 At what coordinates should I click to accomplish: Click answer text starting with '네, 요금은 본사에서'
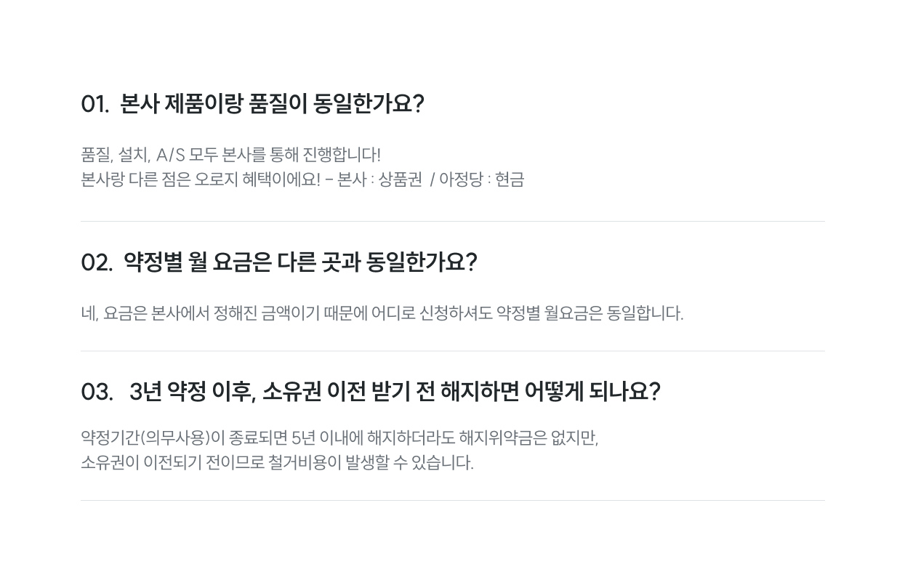(x=382, y=313)
